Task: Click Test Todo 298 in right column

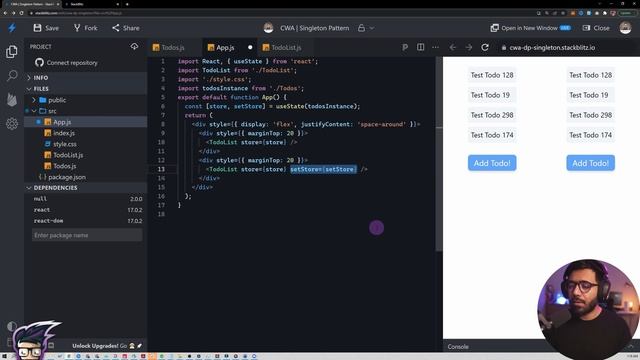Action: [x=590, y=115]
